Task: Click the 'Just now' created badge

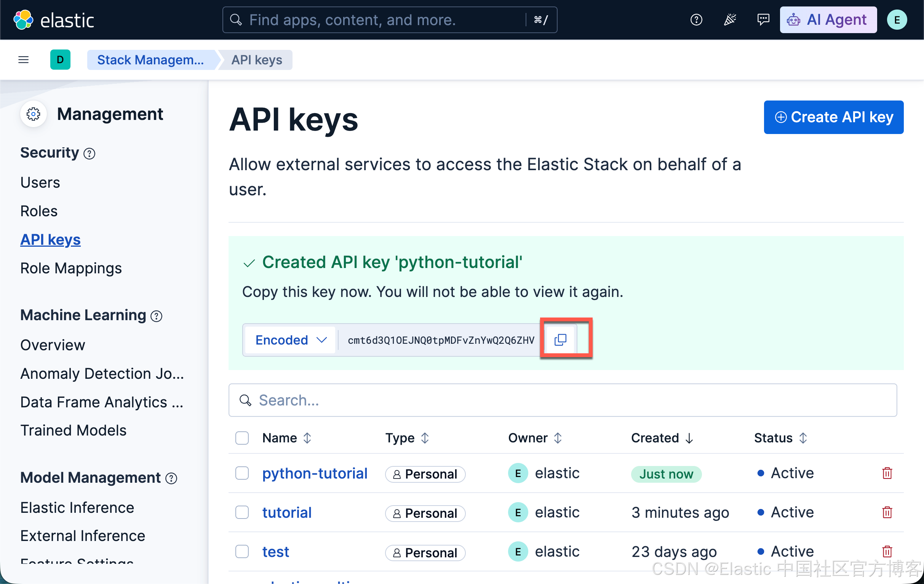Action: coord(666,474)
